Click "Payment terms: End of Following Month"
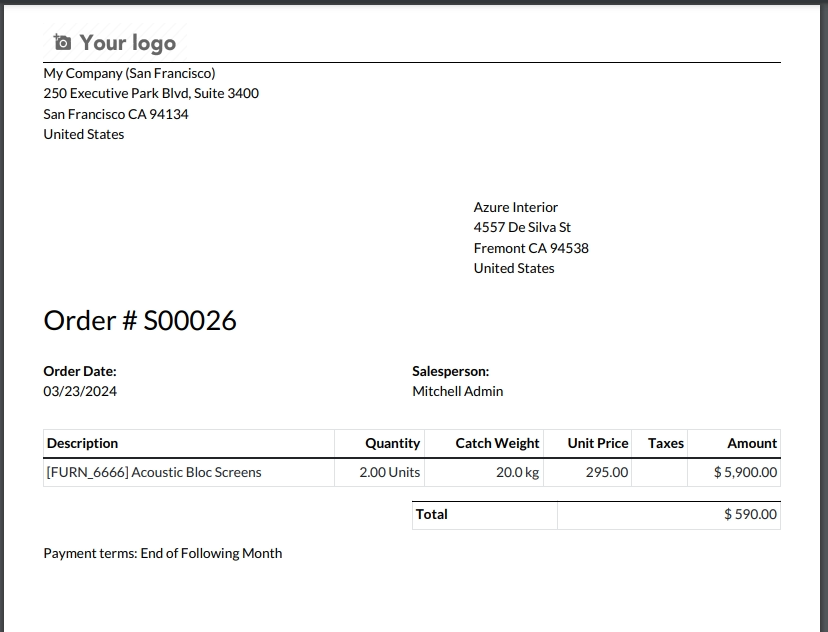Viewport: 828px width, 632px height. (163, 553)
